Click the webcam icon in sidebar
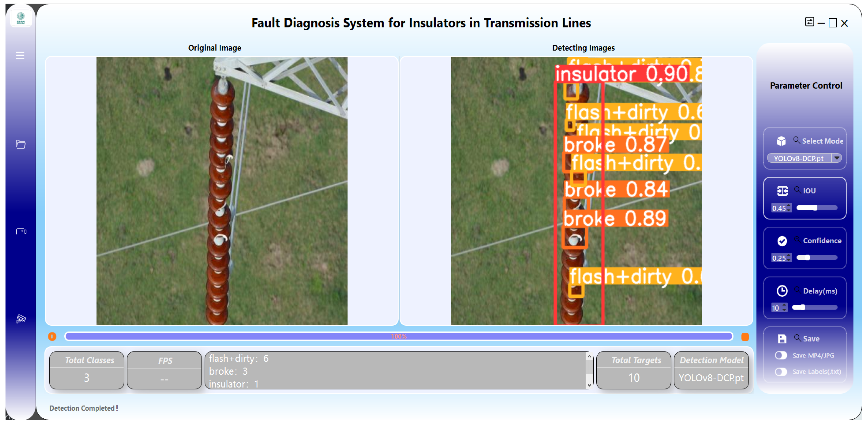 [21, 232]
